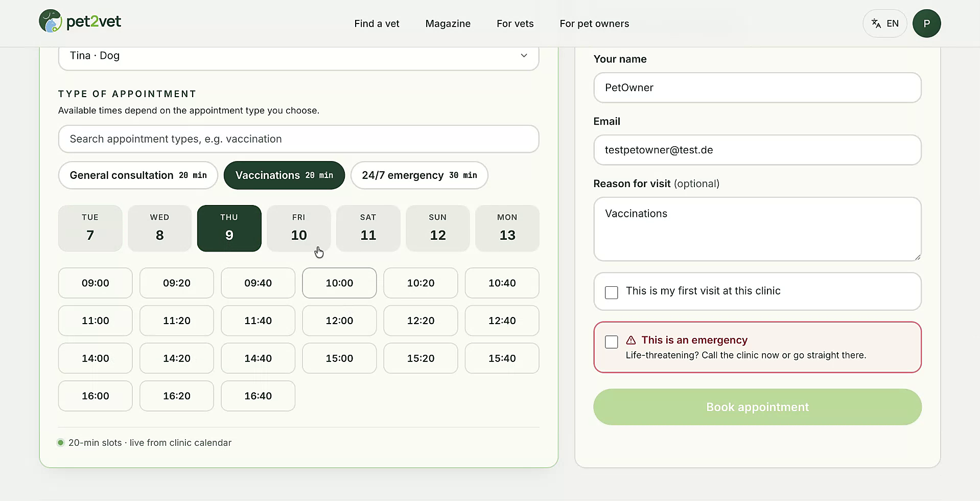
Task: Click the pet2vet brand name
Action: pos(94,22)
